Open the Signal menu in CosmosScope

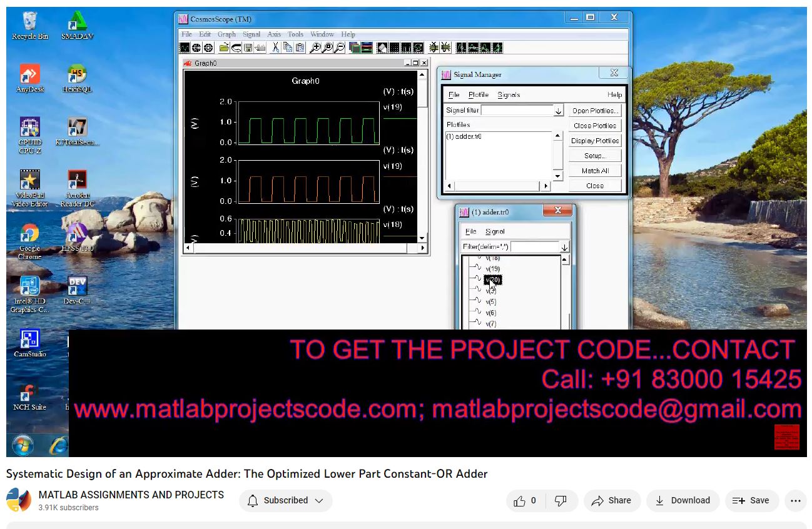tap(251, 34)
